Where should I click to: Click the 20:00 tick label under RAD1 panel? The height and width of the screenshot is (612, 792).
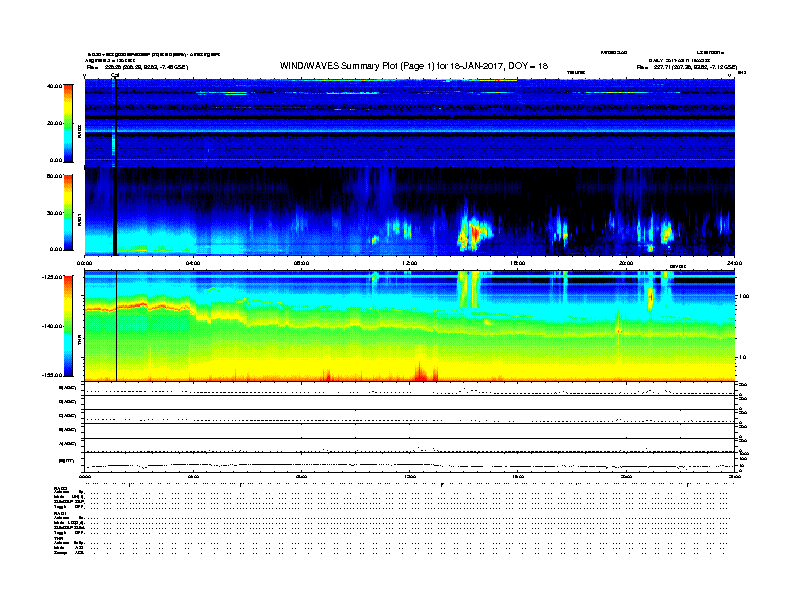[626, 263]
